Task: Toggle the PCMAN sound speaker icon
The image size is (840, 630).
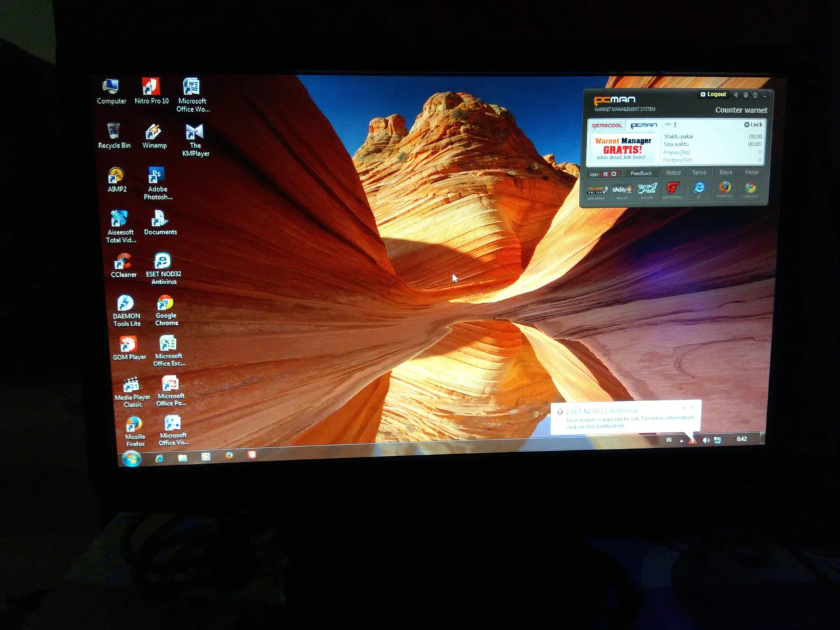Action: tap(736, 95)
